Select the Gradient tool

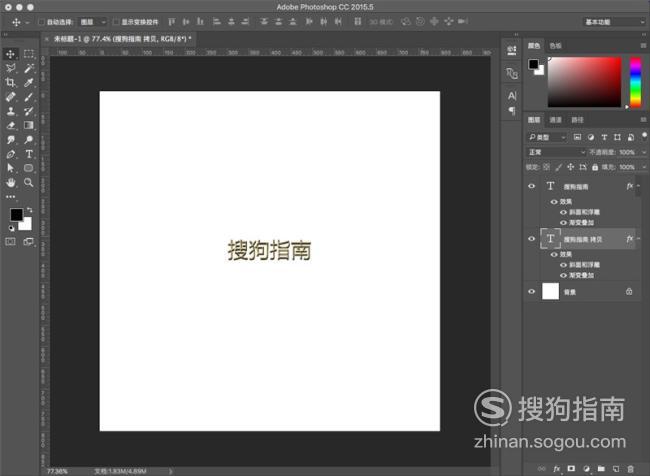[x=29, y=125]
